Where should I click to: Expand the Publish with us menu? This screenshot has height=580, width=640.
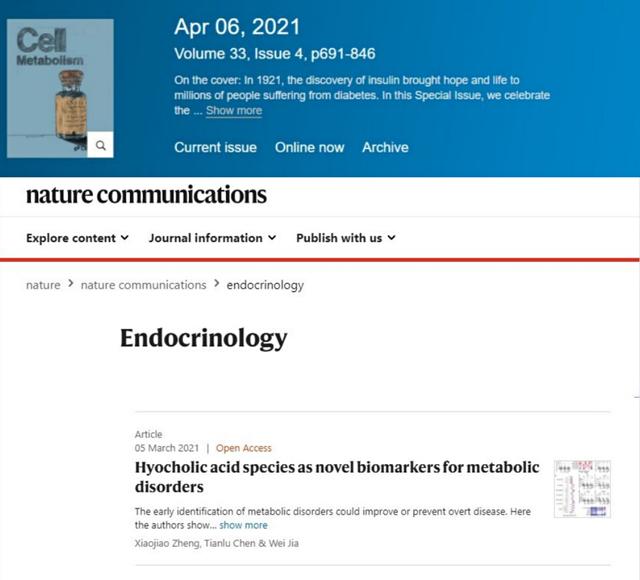[x=346, y=238]
